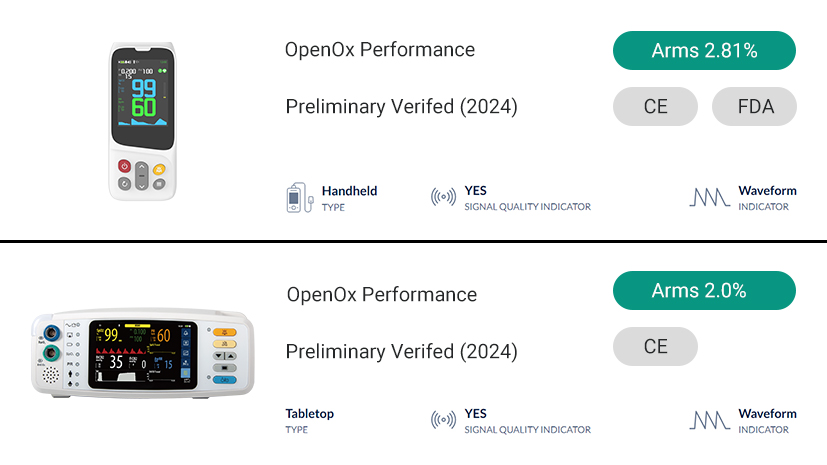Click the tabletop monitor's CE badge
The height and width of the screenshot is (465, 827).
[655, 347]
